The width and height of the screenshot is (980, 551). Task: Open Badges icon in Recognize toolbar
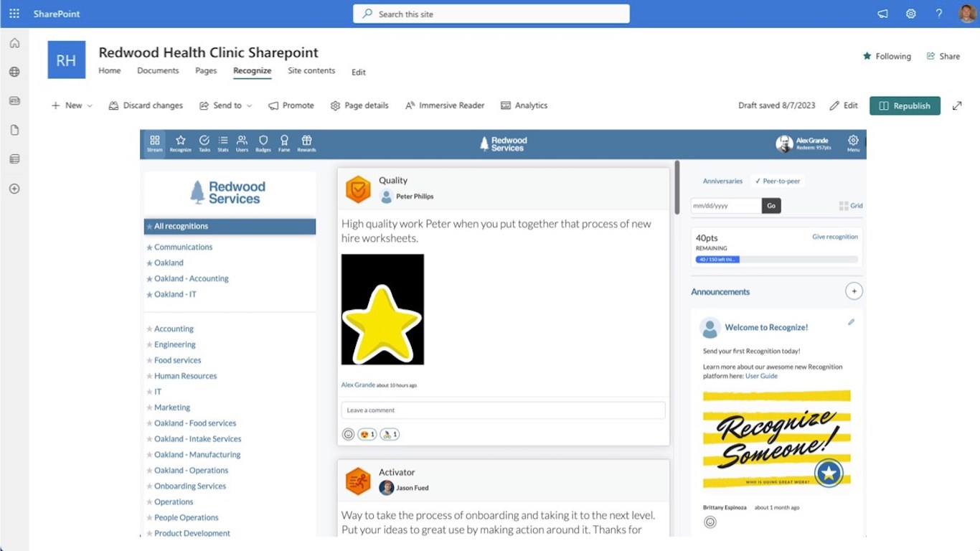click(x=263, y=143)
